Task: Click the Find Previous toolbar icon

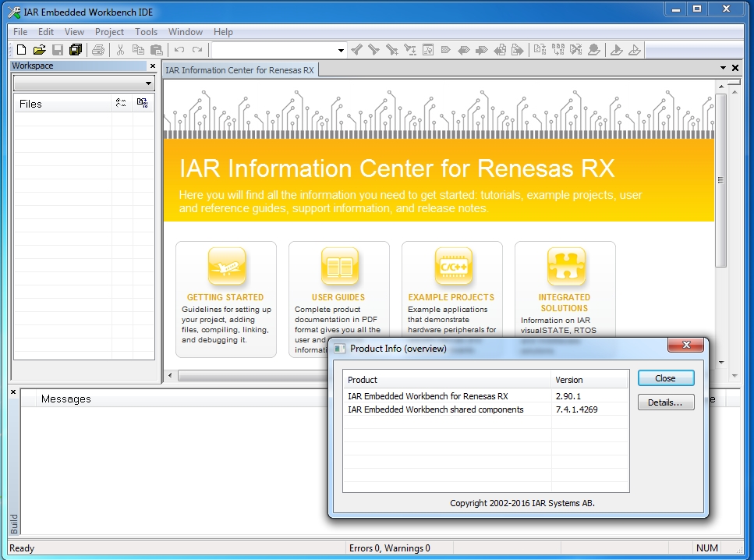Action: (x=356, y=50)
